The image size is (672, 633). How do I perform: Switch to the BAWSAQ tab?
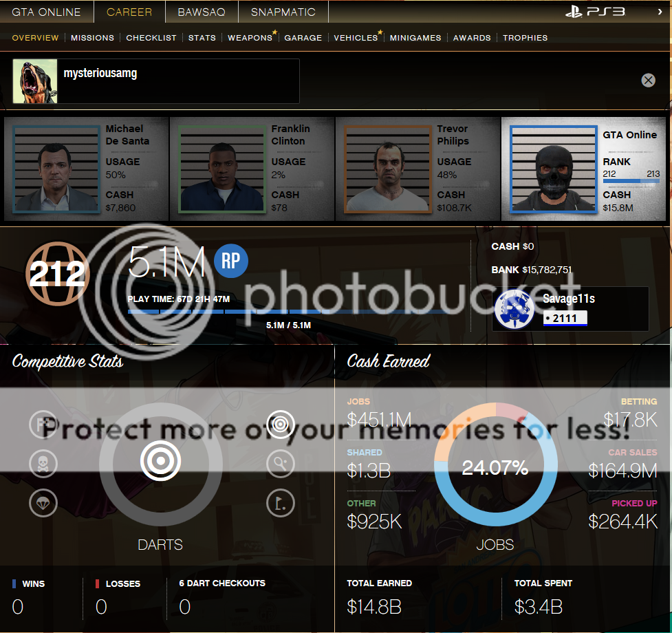[201, 11]
